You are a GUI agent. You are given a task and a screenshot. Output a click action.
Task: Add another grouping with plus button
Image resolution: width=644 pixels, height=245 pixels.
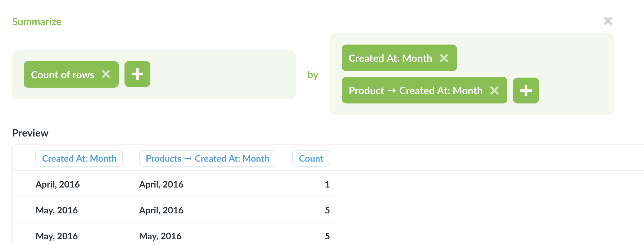[x=526, y=91]
